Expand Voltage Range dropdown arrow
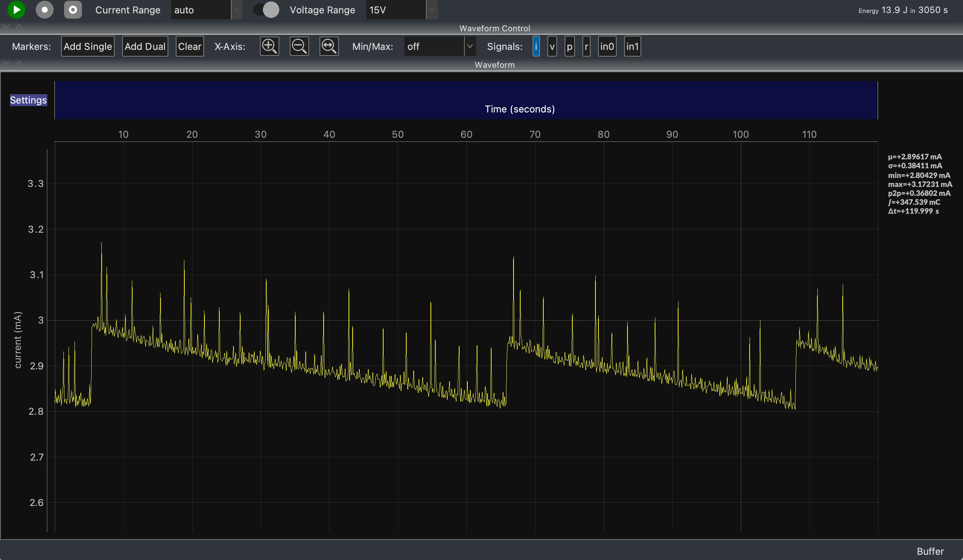 432,10
